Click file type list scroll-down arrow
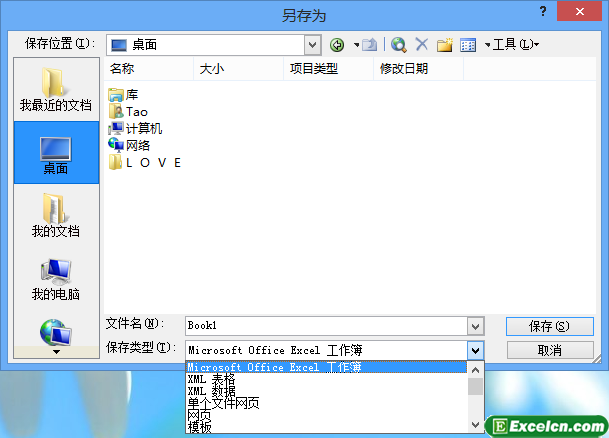 (475, 425)
